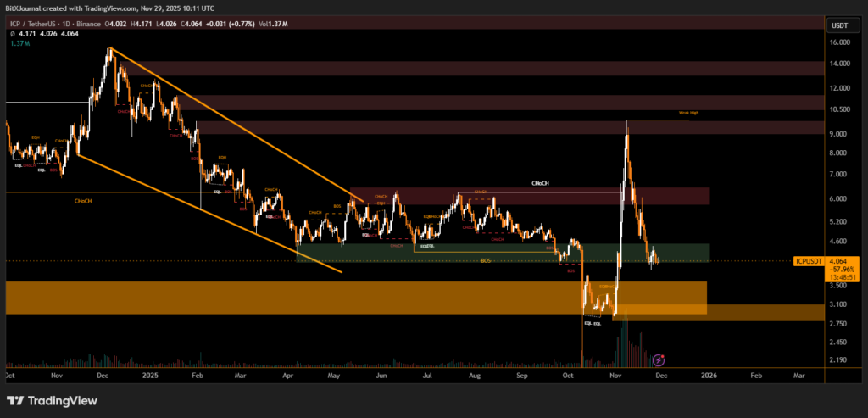
Task: Click the ICPUSDT price tag on the axis
Action: pos(810,261)
